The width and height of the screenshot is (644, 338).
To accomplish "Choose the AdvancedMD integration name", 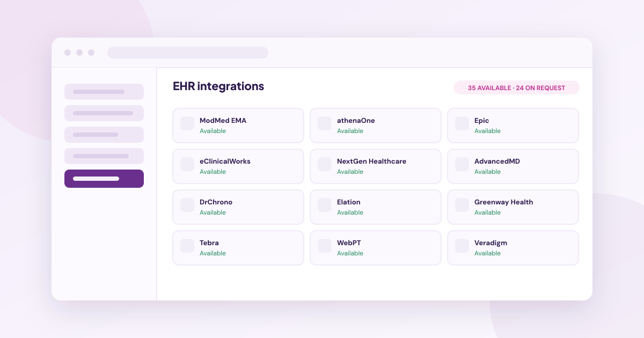I will pyautogui.click(x=497, y=161).
